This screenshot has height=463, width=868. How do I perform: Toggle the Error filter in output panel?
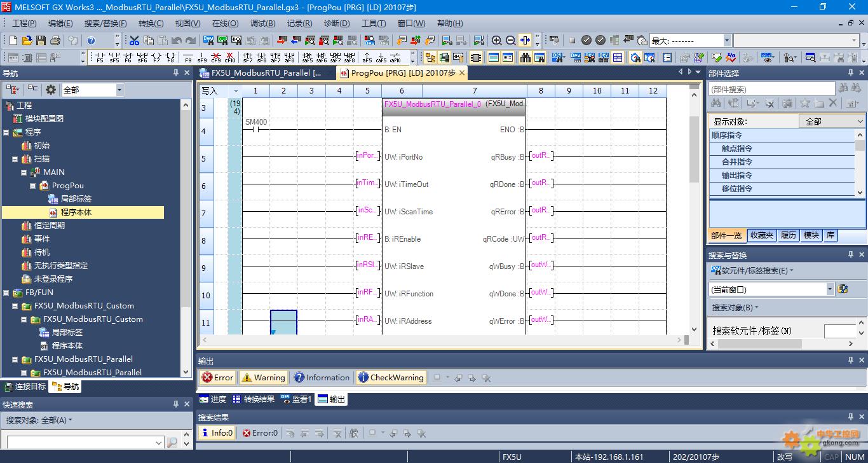[217, 378]
